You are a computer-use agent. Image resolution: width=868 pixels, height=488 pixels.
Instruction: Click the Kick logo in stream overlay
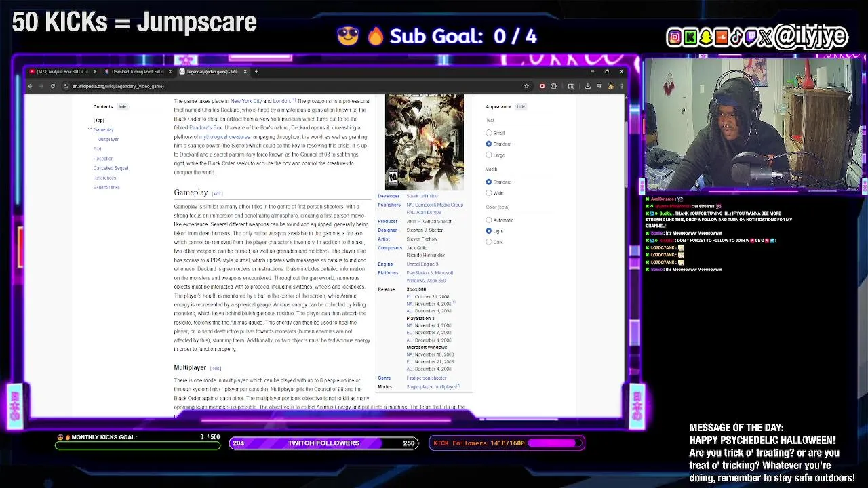690,37
